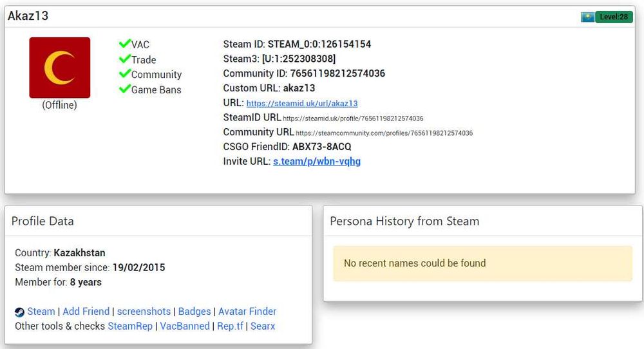
Task: Click the Trade status label
Action: 144,59
